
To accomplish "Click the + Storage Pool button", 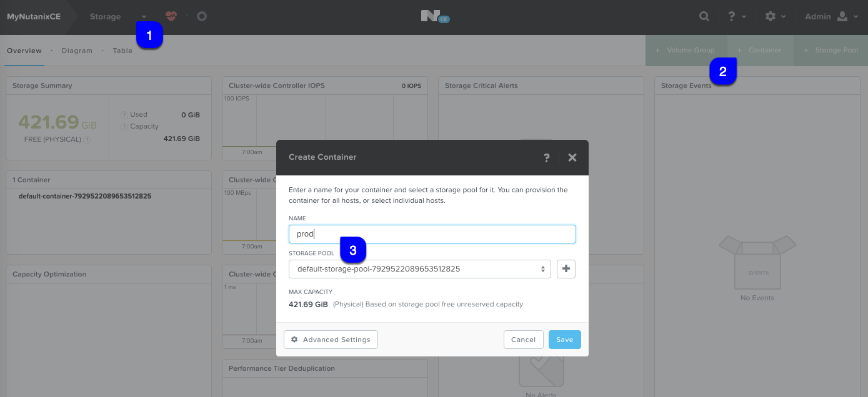I will coord(831,50).
